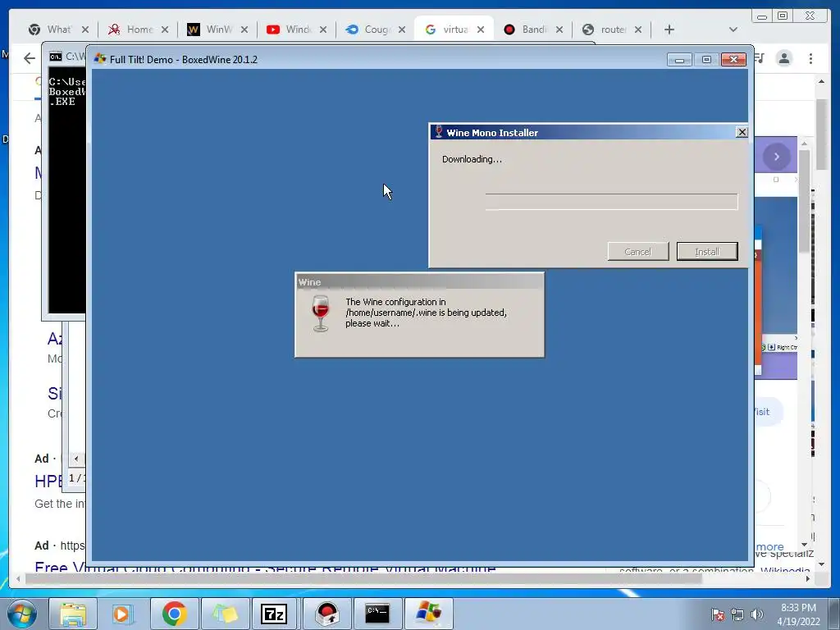The height and width of the screenshot is (630, 840).
Task: Click the Wine Mono Installer title icon
Action: 439,132
